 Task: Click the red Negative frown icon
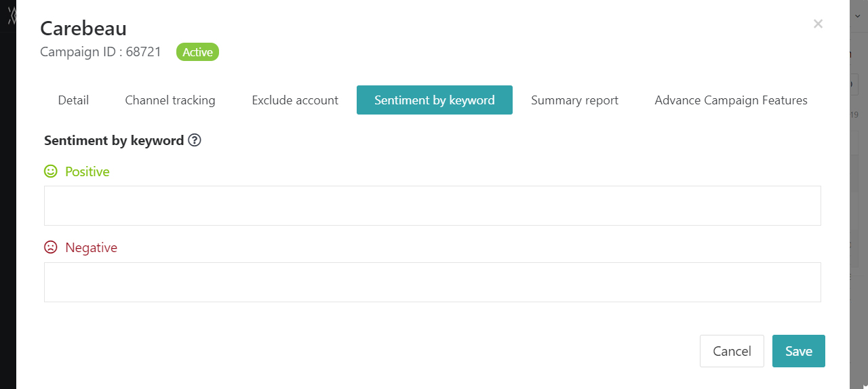click(x=51, y=247)
